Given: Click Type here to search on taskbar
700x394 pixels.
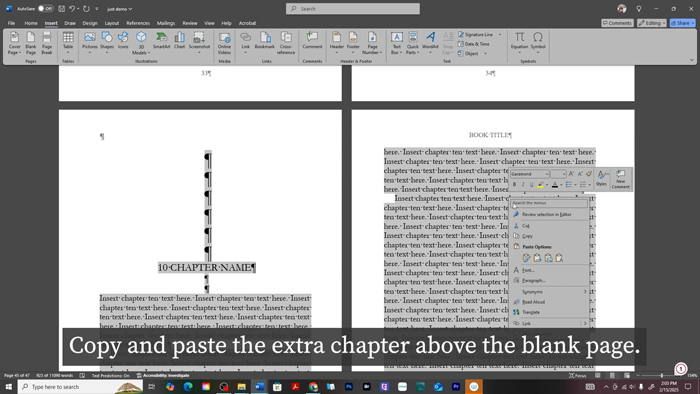Looking at the screenshot, I should tap(80, 387).
